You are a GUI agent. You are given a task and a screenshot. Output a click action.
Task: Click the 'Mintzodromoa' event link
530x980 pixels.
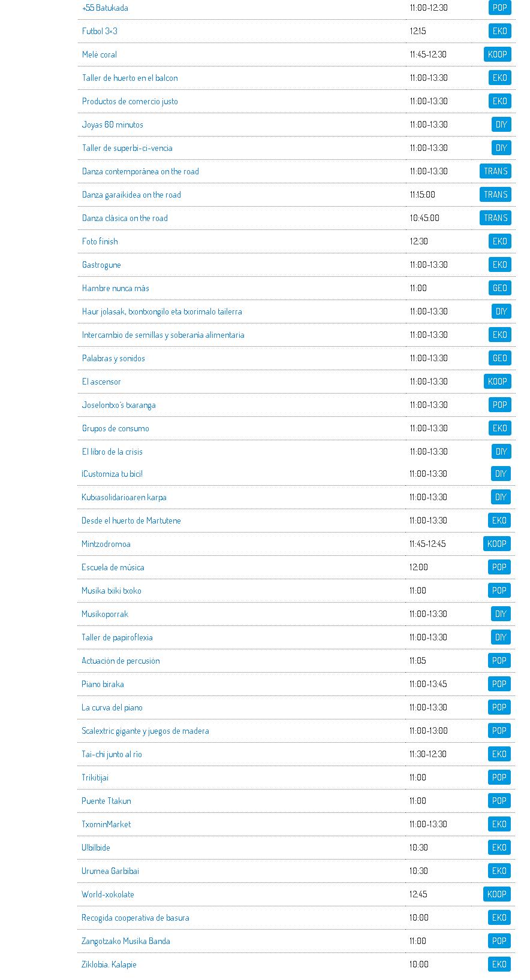point(106,544)
